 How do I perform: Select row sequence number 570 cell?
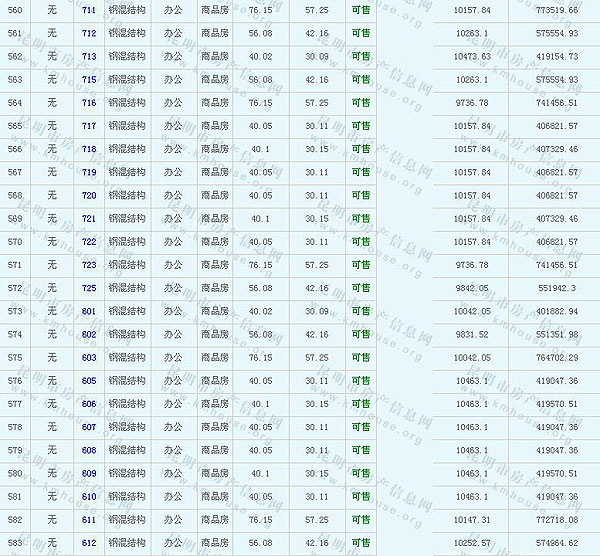coord(14,242)
